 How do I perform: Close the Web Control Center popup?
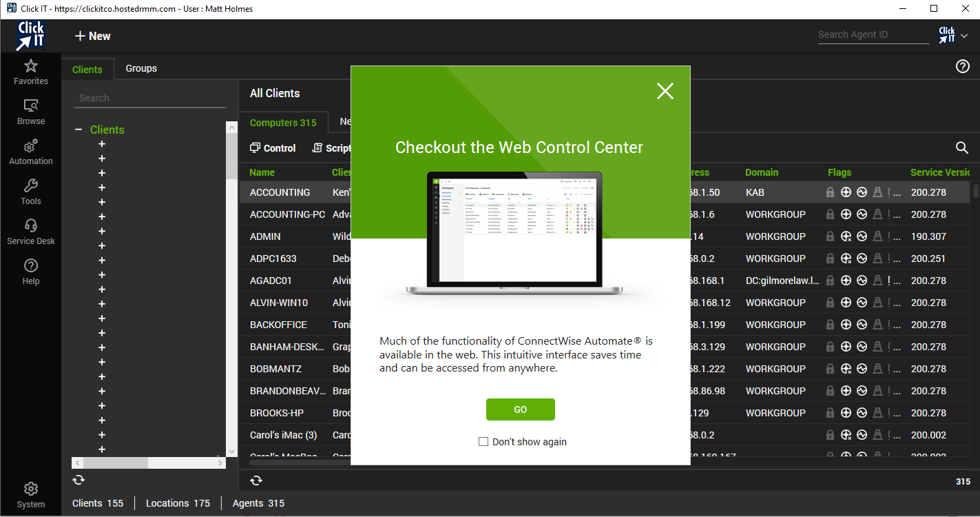point(665,91)
